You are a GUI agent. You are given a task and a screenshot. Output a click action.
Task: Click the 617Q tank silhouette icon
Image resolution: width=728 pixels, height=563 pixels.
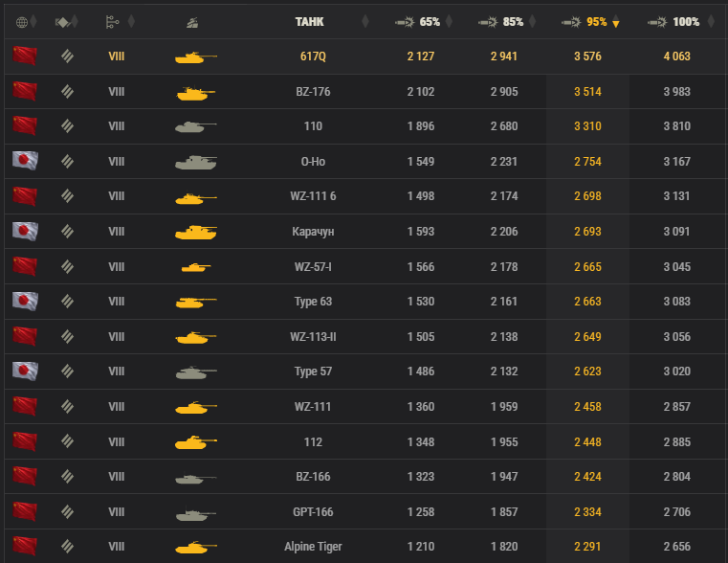click(x=195, y=57)
